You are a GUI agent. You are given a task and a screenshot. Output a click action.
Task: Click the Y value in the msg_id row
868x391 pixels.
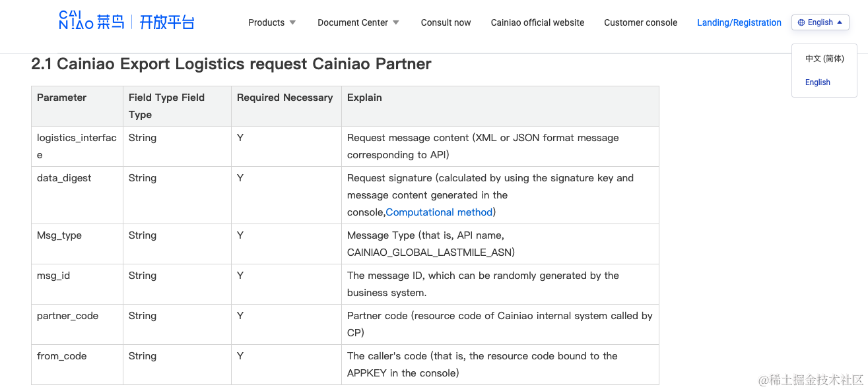tap(240, 276)
